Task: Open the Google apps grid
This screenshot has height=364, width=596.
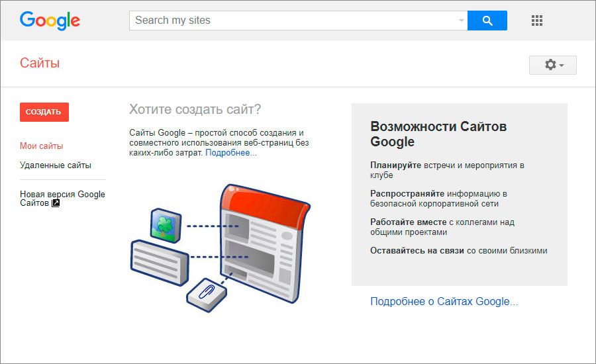Action: click(x=536, y=21)
